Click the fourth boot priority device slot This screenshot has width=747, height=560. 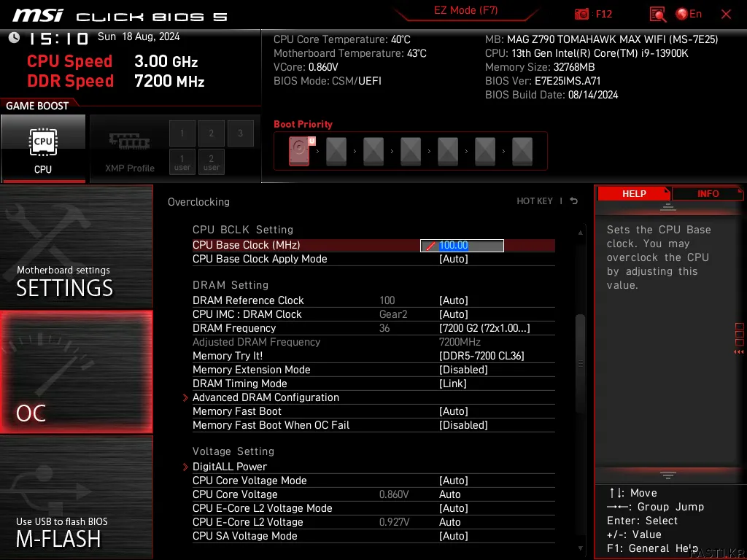click(x=411, y=151)
